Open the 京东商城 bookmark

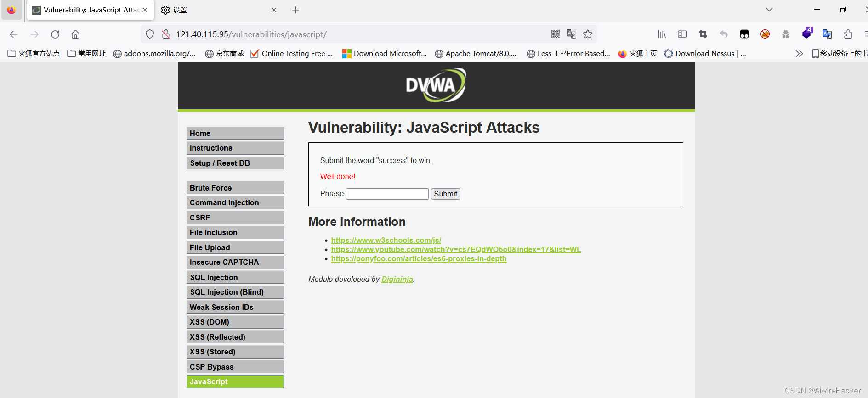[224, 54]
